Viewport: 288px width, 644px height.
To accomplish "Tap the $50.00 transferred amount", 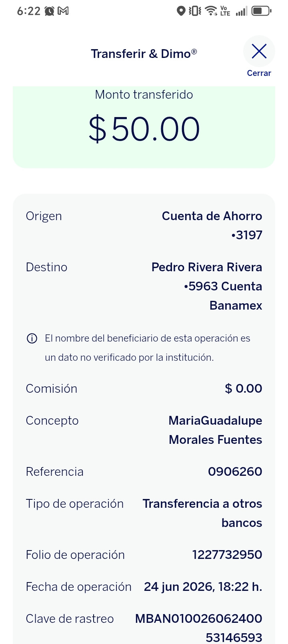I will click(144, 129).
